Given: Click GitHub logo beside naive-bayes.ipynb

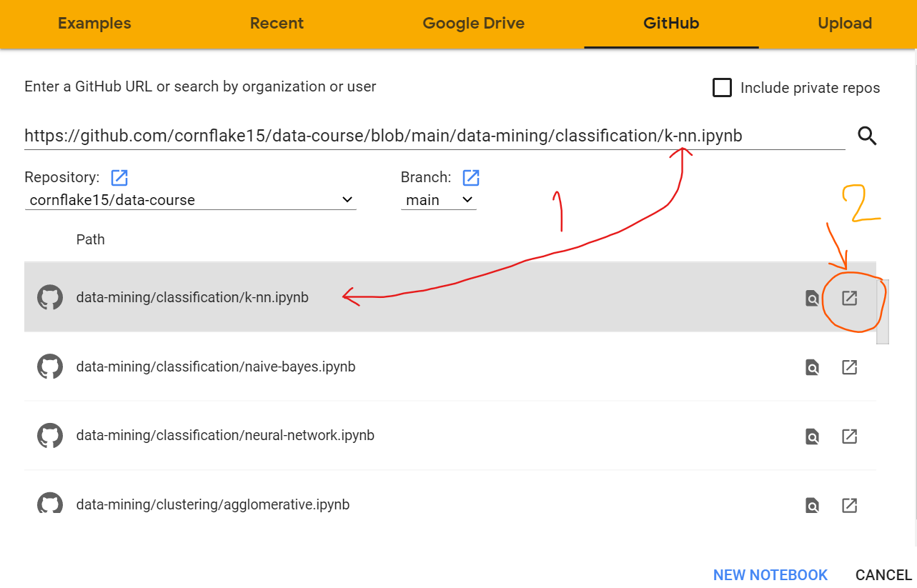Looking at the screenshot, I should pos(50,367).
